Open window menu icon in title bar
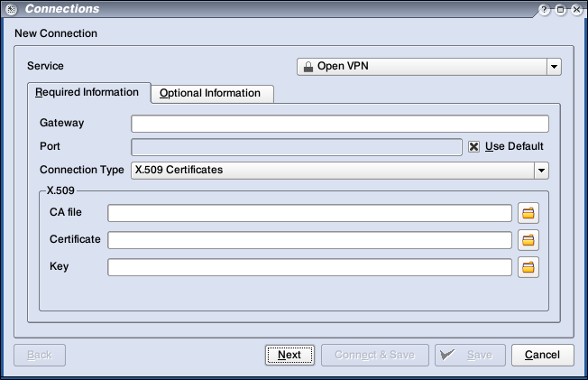 [10, 9]
